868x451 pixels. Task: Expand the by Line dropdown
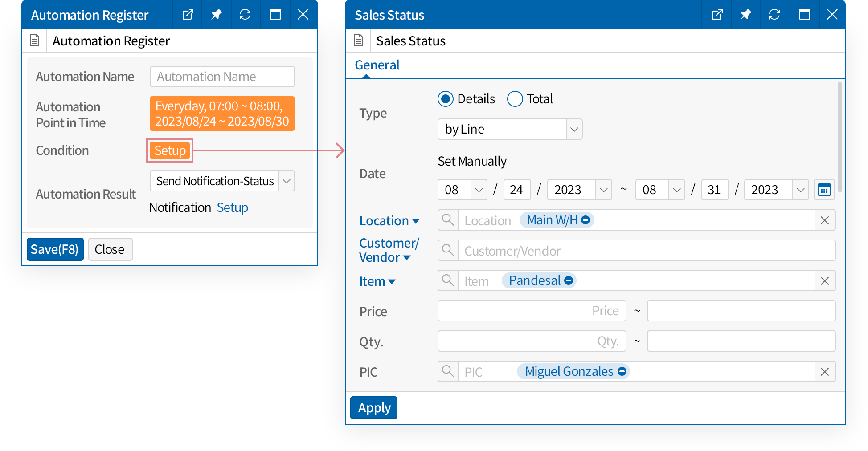pos(574,129)
